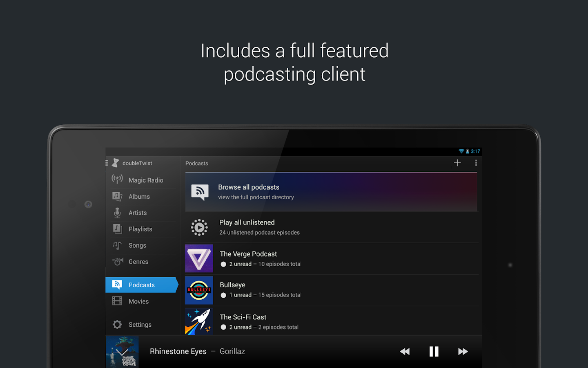588x368 pixels.
Task: Toggle unread dot for The Sci-Fi Cast
Action: pos(223,328)
